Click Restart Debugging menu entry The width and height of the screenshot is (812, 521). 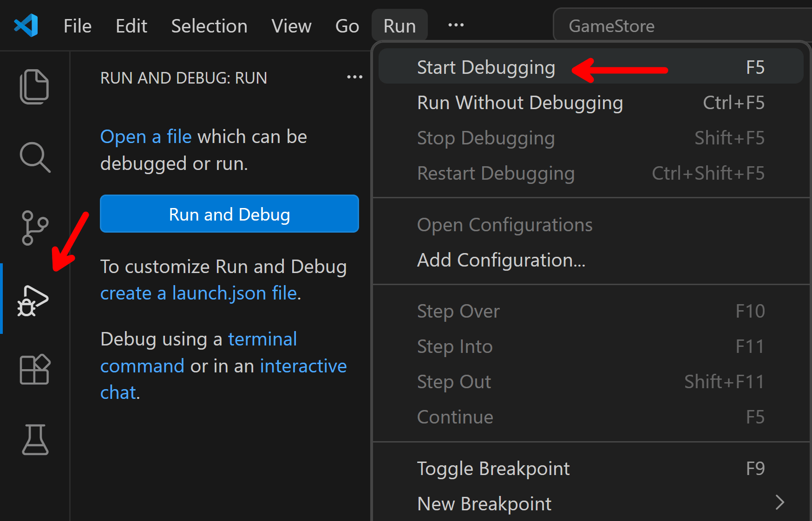[591, 173]
